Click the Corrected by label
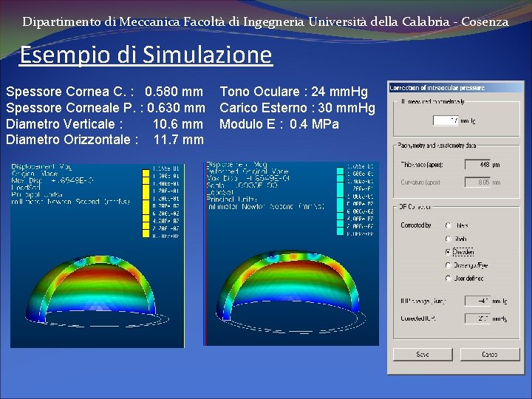Viewport: 532px width, 399px height. pyautogui.click(x=415, y=225)
